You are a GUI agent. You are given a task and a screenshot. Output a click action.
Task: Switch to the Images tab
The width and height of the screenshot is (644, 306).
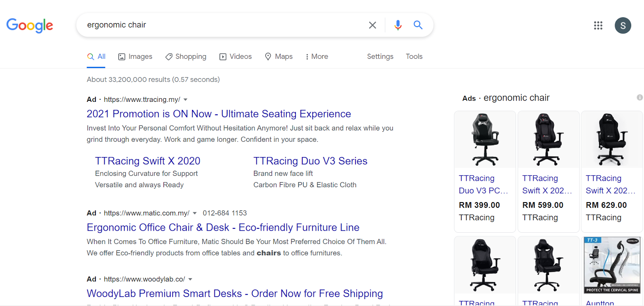(135, 57)
